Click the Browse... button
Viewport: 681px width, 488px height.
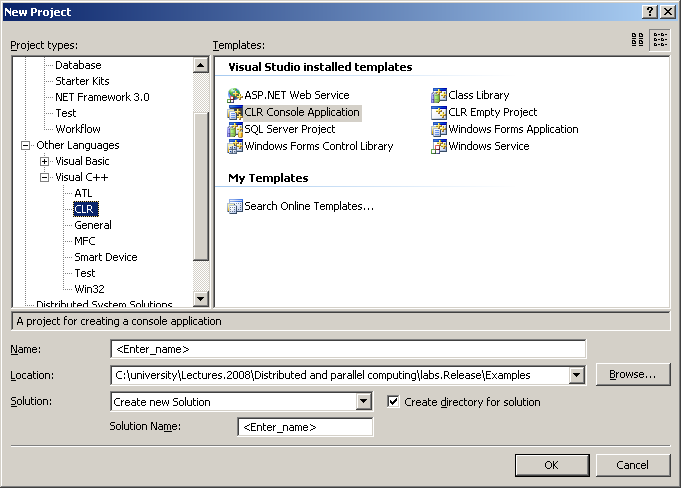(x=633, y=375)
